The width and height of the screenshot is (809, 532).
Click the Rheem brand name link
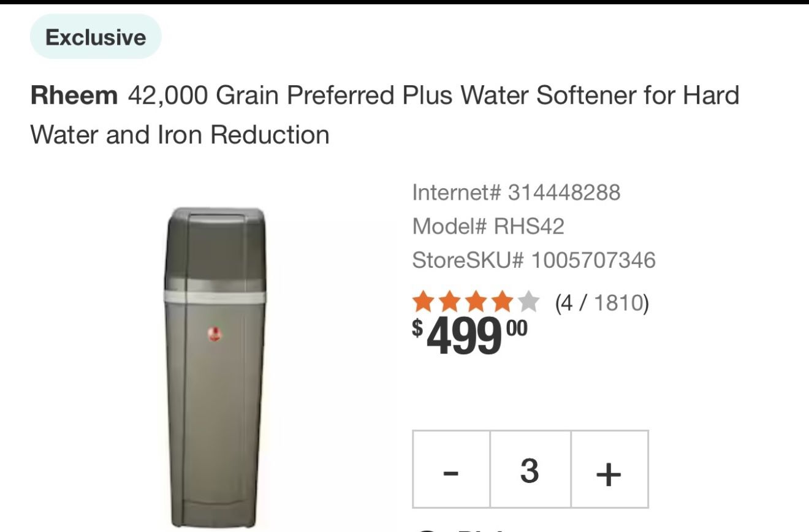click(72, 95)
